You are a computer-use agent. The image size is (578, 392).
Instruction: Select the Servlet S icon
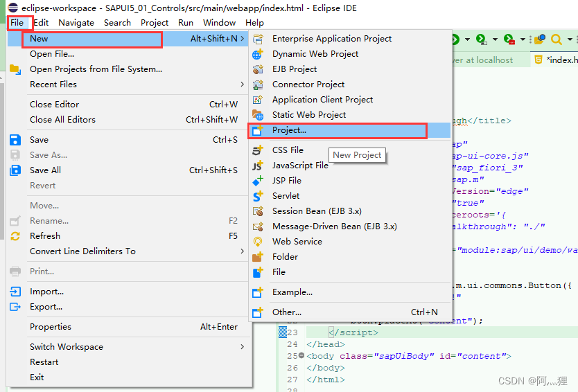point(258,196)
